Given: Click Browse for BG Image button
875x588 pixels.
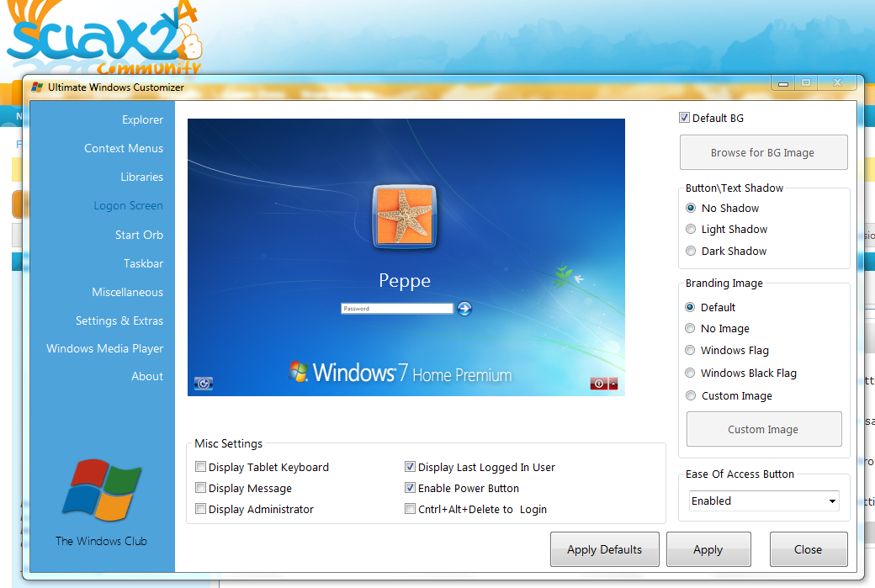Looking at the screenshot, I should pyautogui.click(x=763, y=152).
